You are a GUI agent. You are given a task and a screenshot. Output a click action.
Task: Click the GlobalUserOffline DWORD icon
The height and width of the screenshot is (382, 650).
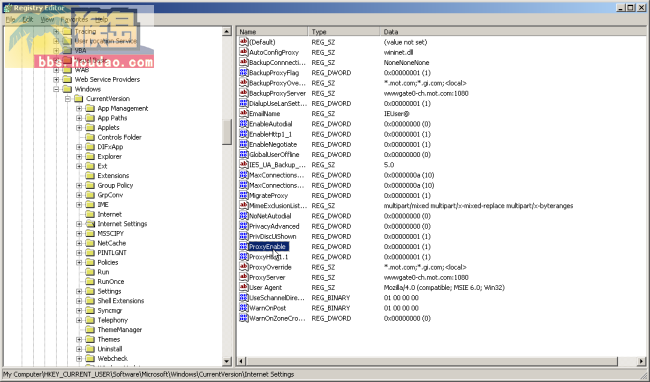pyautogui.click(x=244, y=155)
